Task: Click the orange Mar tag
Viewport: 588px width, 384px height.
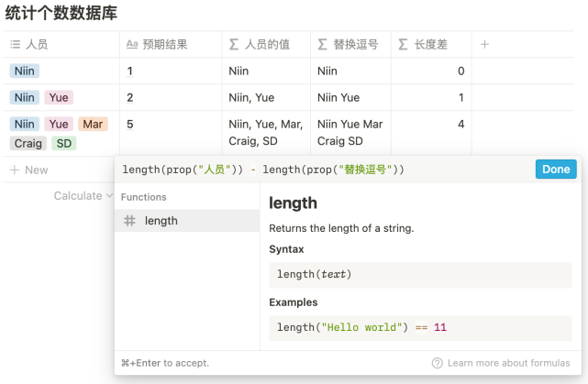Action: (x=92, y=124)
